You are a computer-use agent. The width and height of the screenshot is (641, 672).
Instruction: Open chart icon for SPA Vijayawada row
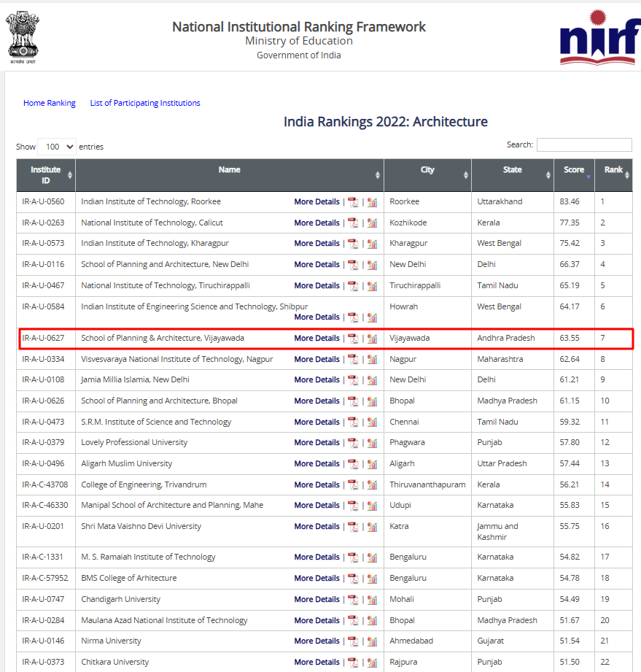(373, 339)
